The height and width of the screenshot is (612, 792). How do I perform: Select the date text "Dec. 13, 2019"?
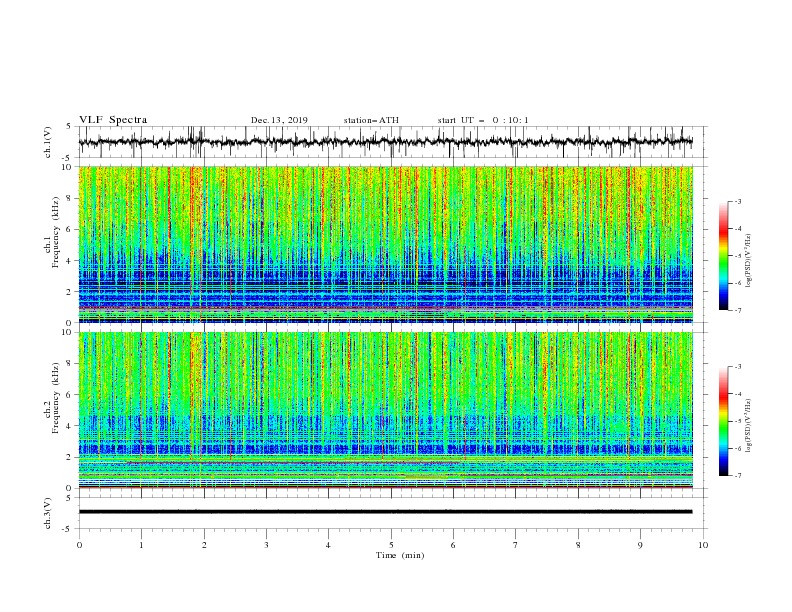pos(279,120)
